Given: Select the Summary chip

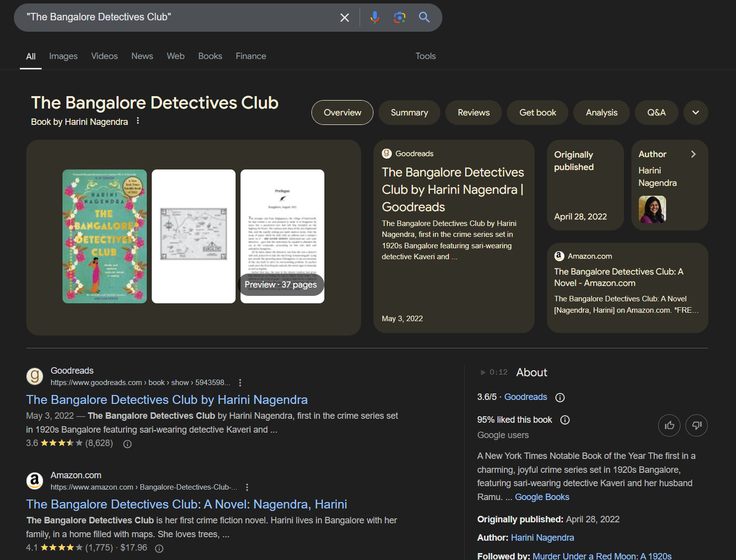Looking at the screenshot, I should tap(409, 112).
